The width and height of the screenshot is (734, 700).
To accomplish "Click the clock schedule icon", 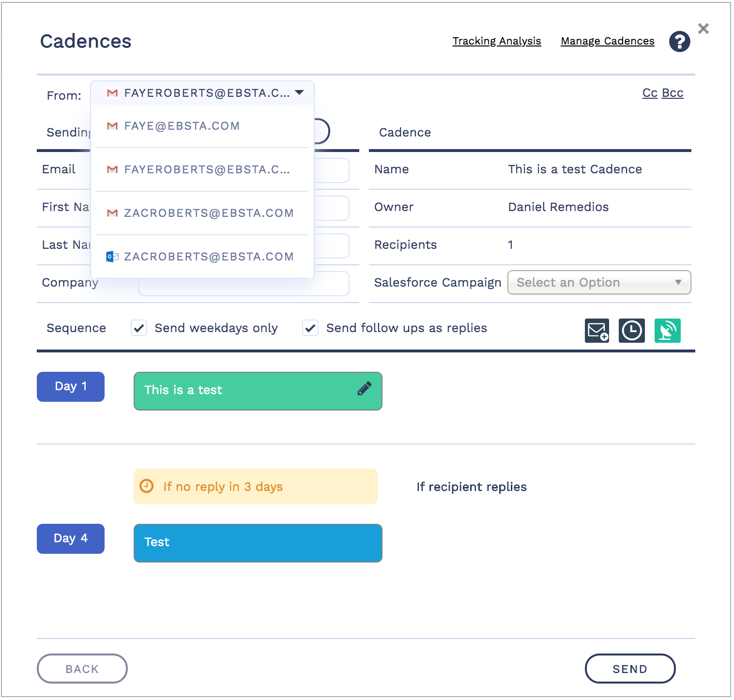I will (631, 331).
